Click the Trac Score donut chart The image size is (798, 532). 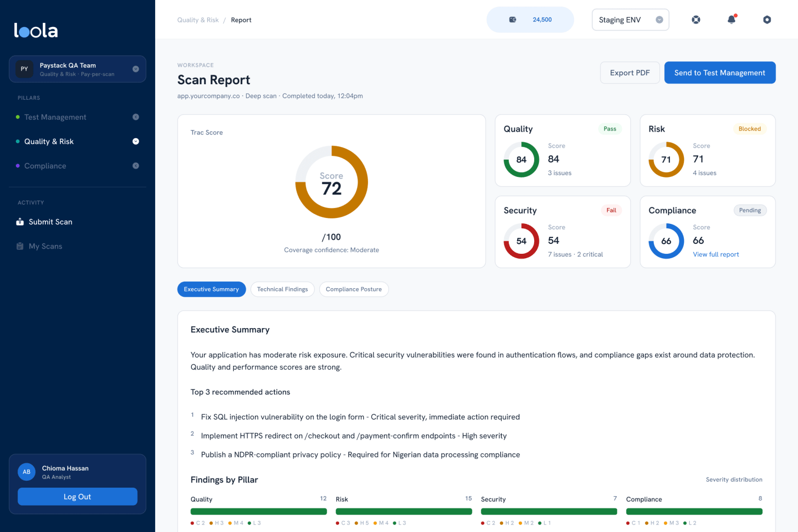pyautogui.click(x=332, y=182)
